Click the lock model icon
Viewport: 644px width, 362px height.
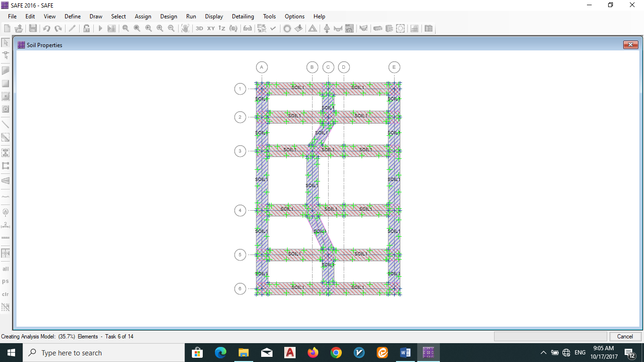tap(86, 28)
